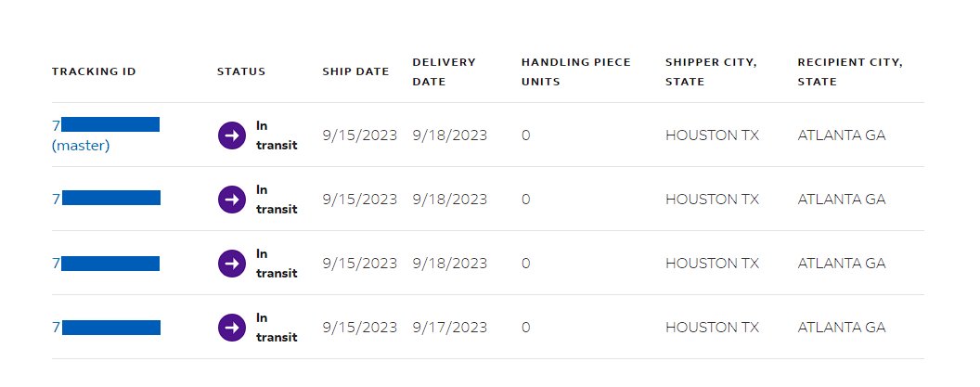980x387 pixels.
Task: Select the TRACKING ID column header
Action: [x=94, y=71]
